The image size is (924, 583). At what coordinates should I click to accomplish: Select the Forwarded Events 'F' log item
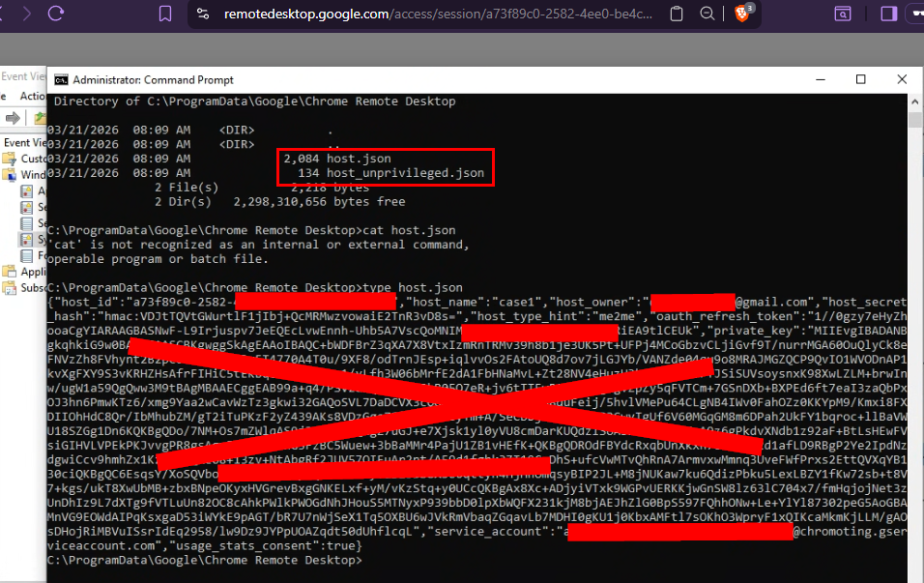(x=33, y=256)
